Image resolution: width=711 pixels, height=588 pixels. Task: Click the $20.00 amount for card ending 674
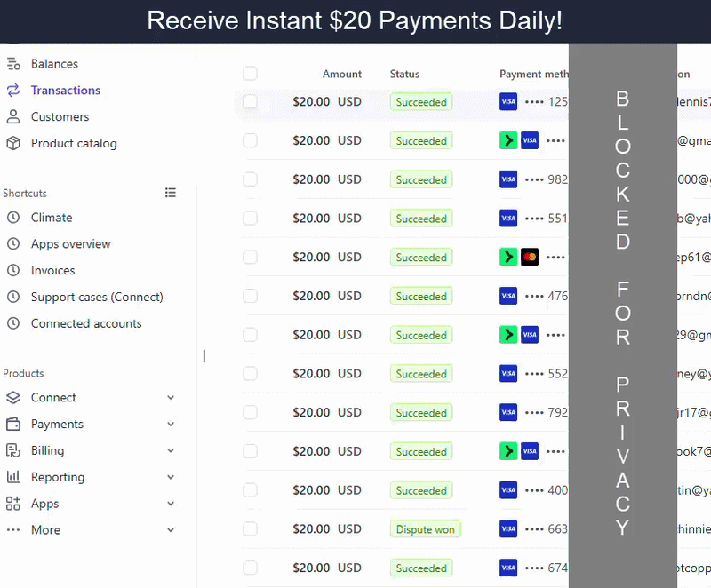[x=311, y=568]
